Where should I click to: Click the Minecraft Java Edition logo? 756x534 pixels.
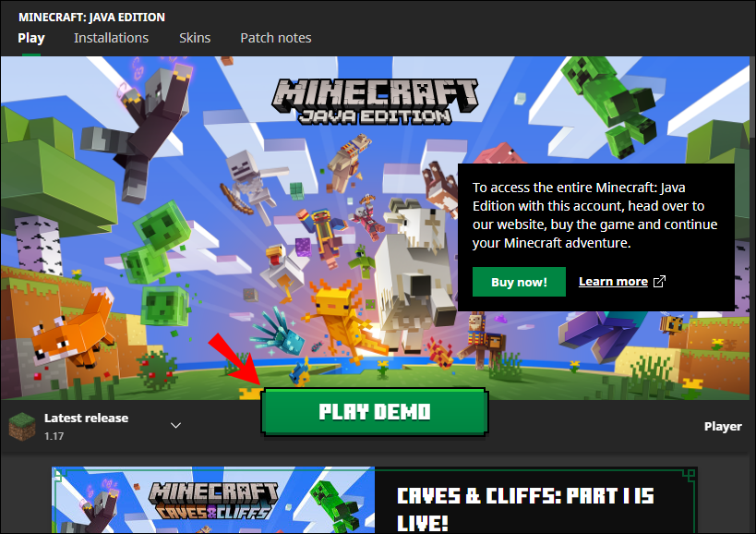[375, 102]
